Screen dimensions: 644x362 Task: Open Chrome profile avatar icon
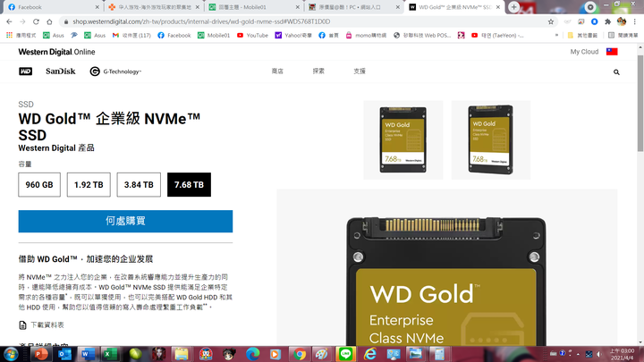[x=622, y=21]
